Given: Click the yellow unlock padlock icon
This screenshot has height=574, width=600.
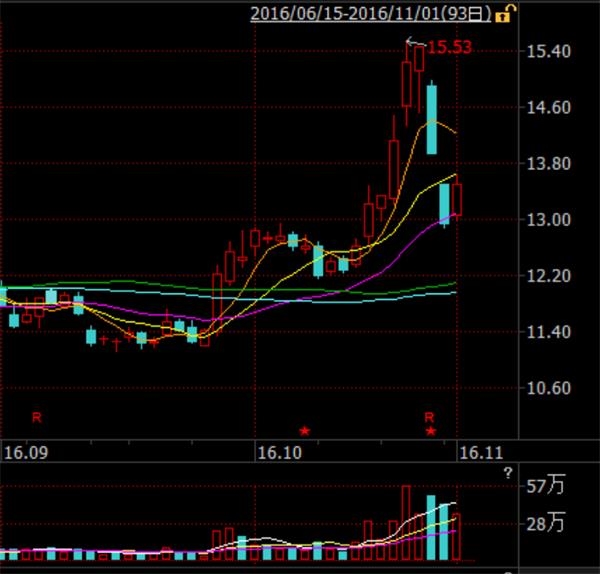Looking at the screenshot, I should [509, 13].
